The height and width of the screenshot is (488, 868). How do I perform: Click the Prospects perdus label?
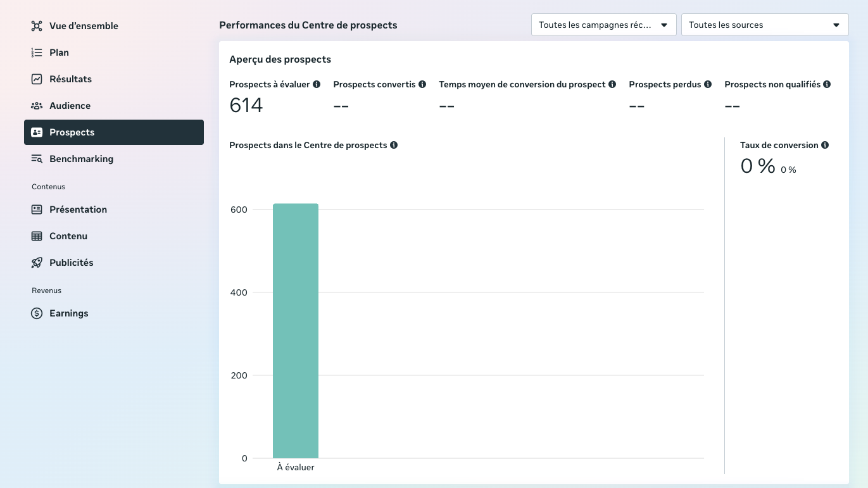pos(665,84)
